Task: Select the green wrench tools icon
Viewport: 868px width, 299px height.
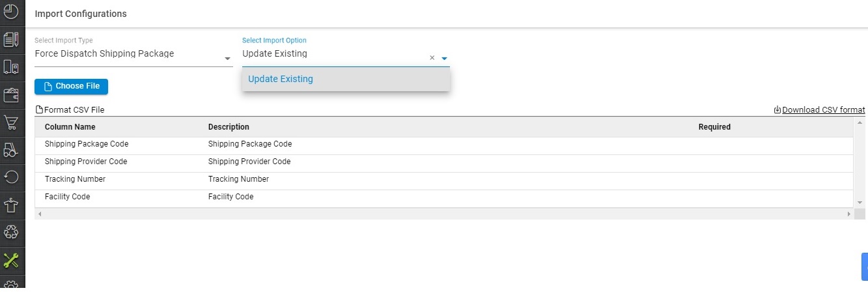Action: tap(11, 261)
